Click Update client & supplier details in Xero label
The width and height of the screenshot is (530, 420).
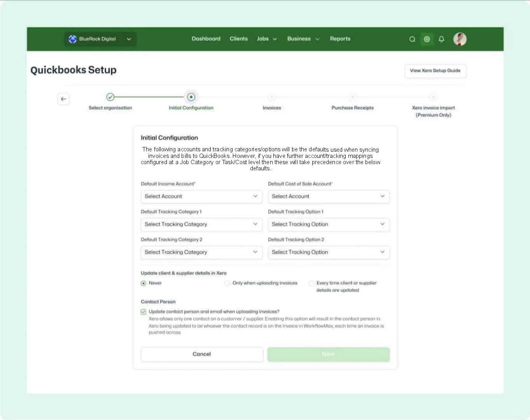click(x=184, y=273)
